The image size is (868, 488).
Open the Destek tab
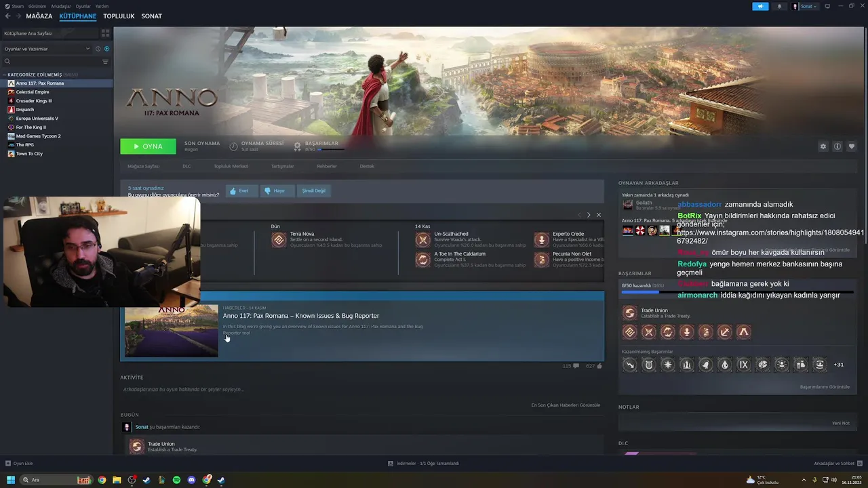tap(367, 166)
